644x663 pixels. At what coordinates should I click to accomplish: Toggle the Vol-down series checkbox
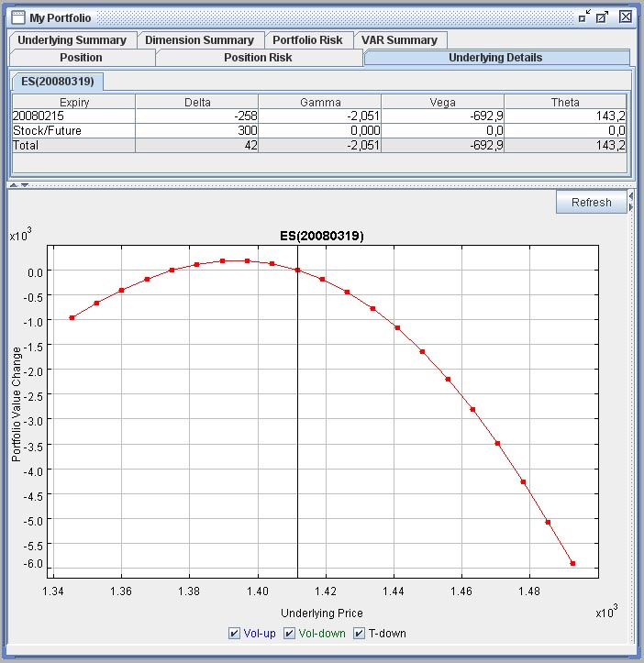pyautogui.click(x=290, y=634)
